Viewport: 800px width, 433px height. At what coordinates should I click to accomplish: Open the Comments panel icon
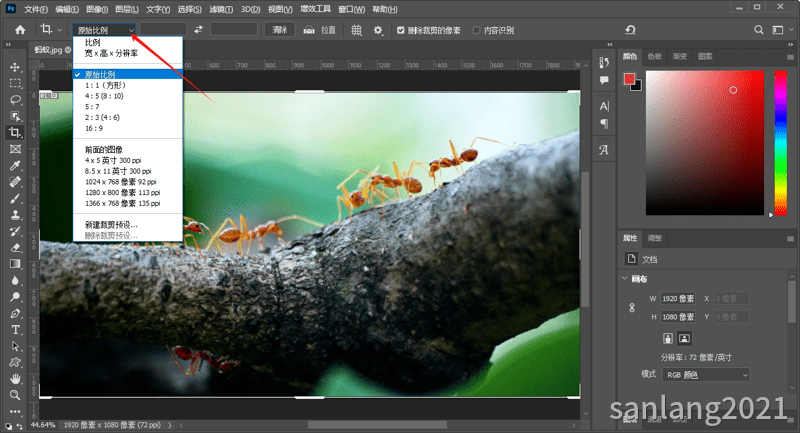point(604,80)
